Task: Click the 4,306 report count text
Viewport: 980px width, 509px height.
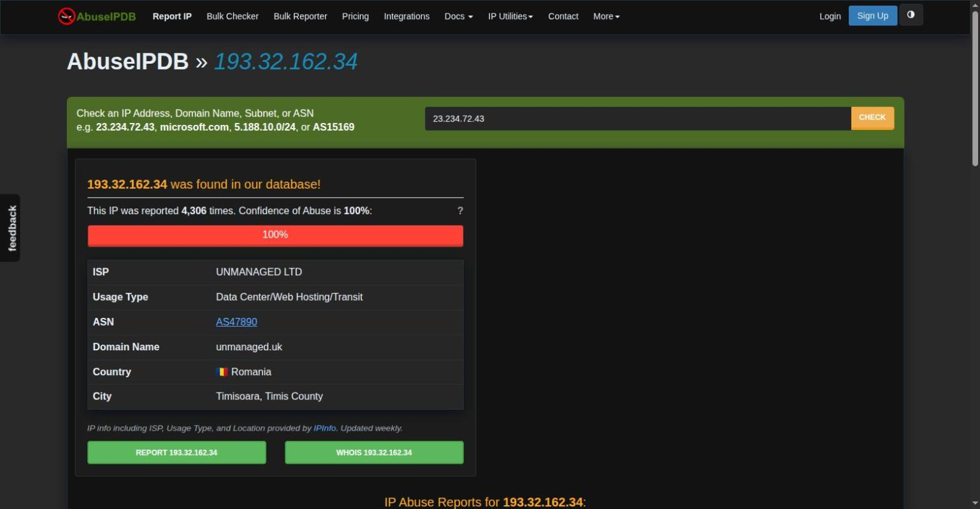Action: click(194, 211)
